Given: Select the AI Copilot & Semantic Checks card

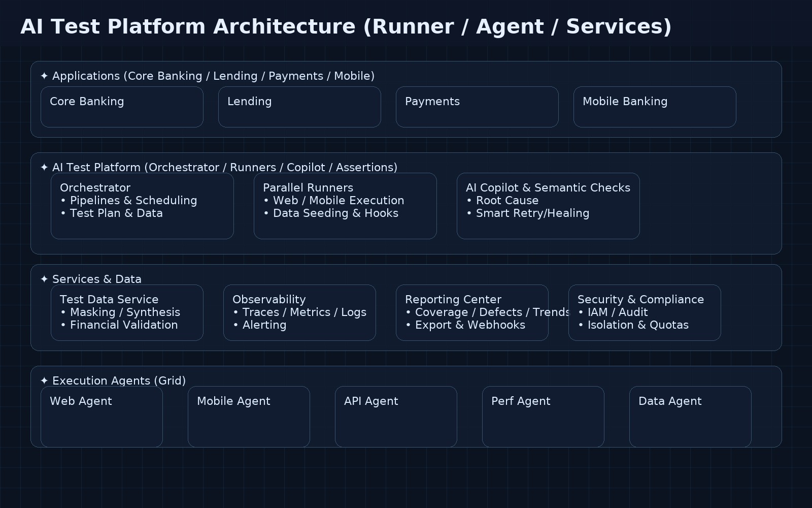Looking at the screenshot, I should click(x=548, y=205).
